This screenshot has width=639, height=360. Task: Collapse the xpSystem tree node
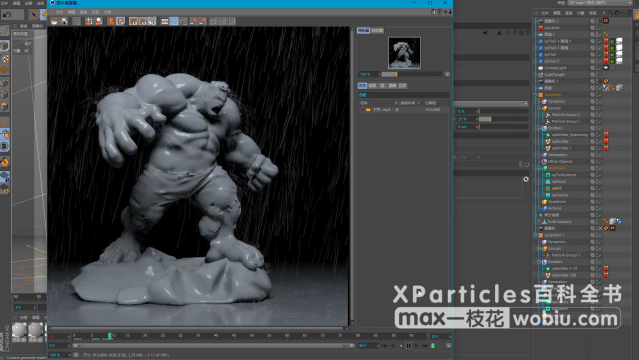(535, 95)
